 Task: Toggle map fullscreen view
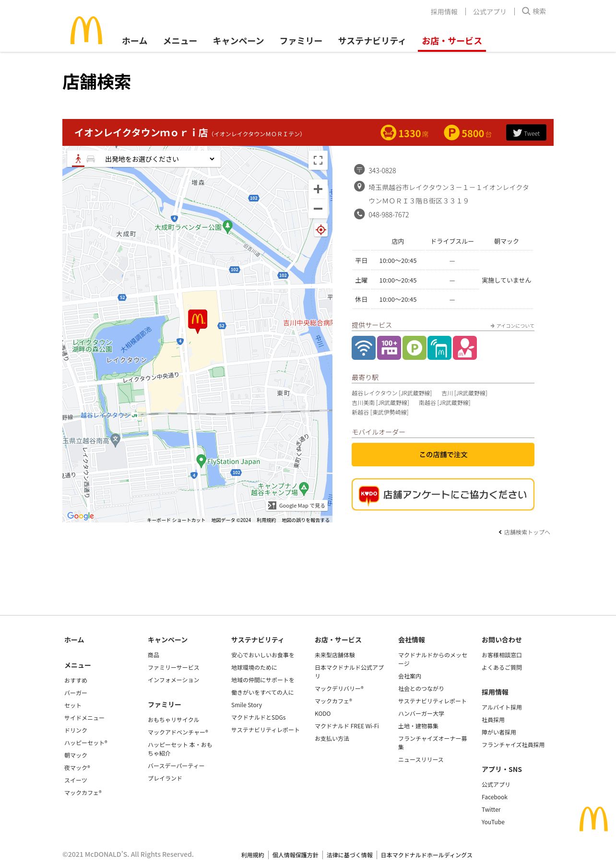[318, 160]
